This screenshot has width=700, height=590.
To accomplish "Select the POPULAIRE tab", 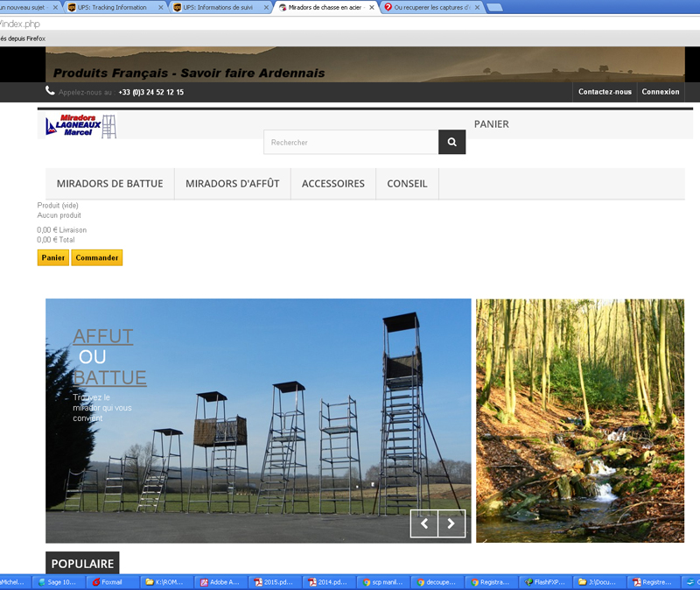I will coord(82,563).
